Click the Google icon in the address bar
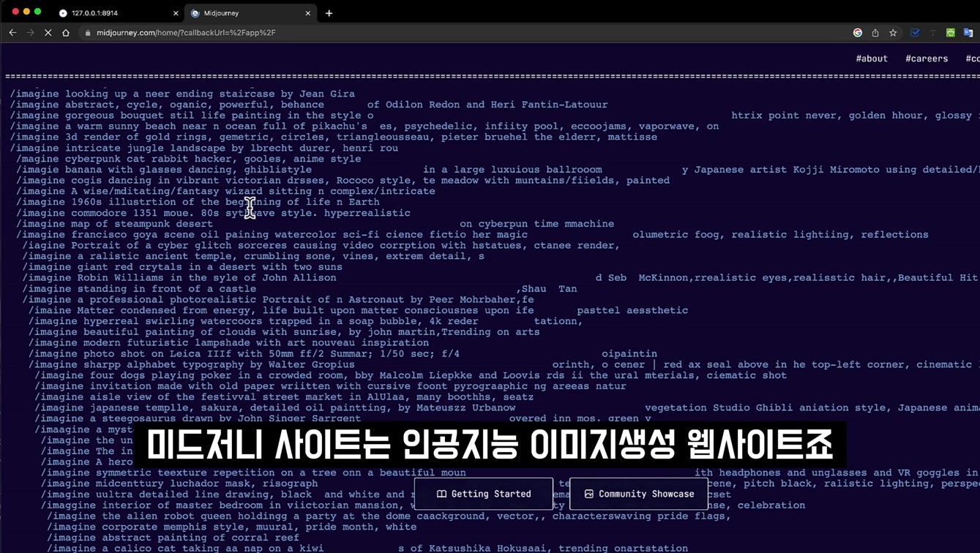980x553 pixels. point(858,33)
